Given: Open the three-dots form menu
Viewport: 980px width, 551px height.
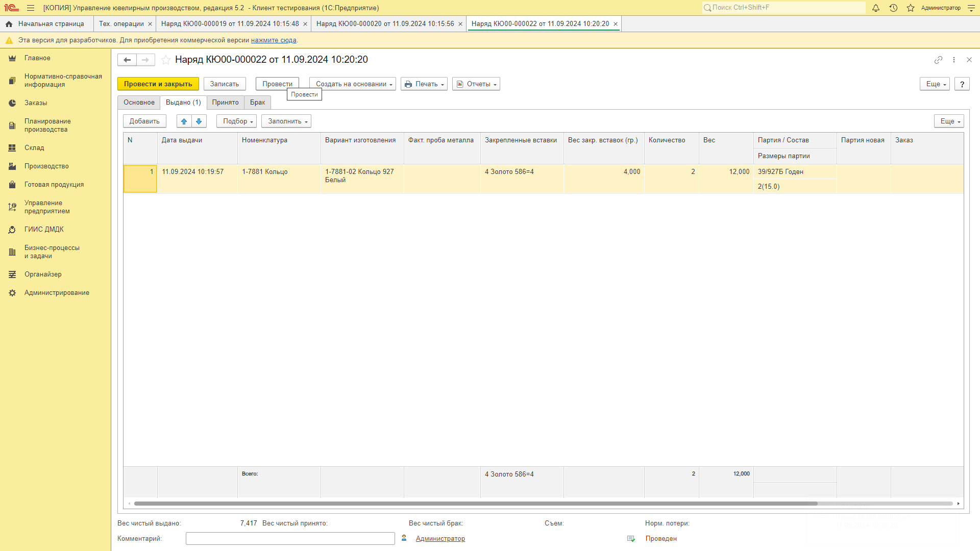Looking at the screenshot, I should (954, 60).
